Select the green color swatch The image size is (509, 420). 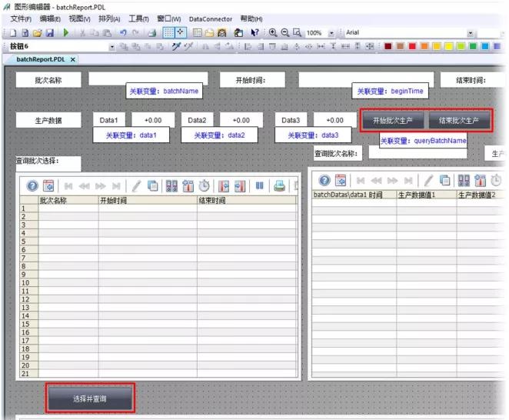pos(473,46)
